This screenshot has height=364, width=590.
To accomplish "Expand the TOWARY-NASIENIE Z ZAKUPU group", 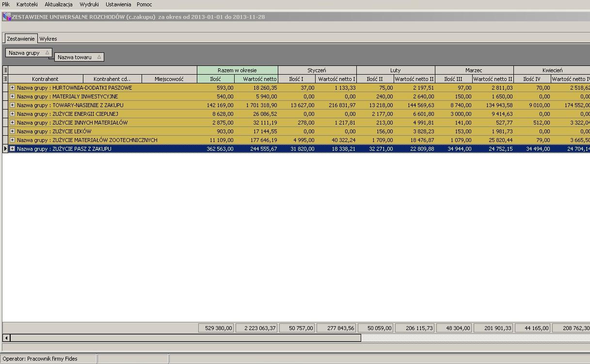I will tap(13, 105).
